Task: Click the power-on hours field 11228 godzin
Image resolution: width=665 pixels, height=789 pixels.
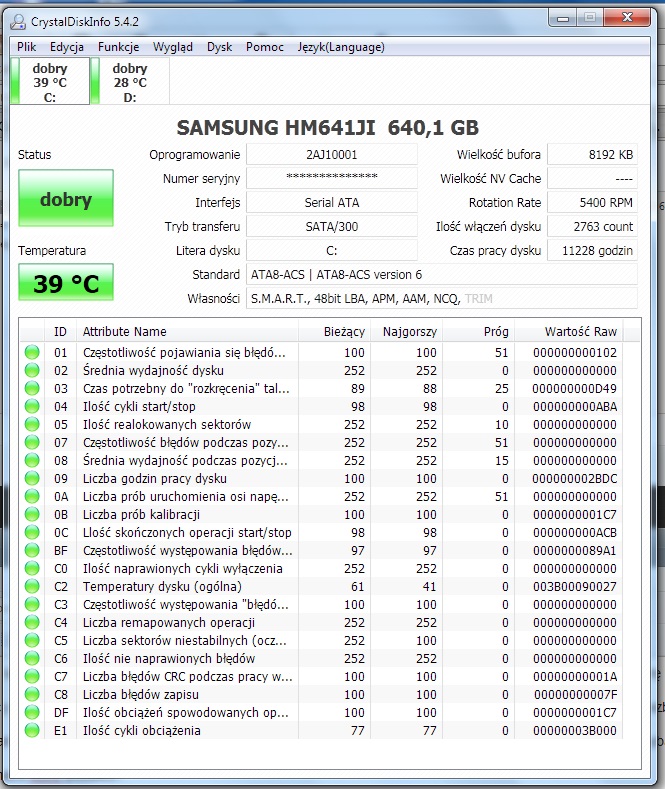Action: coord(592,251)
